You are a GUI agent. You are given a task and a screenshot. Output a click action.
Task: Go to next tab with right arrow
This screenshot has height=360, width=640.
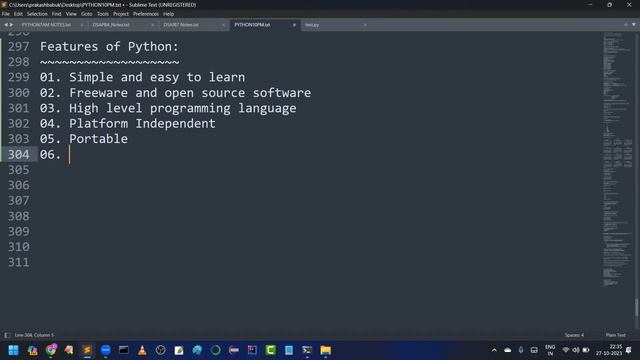tap(11, 25)
